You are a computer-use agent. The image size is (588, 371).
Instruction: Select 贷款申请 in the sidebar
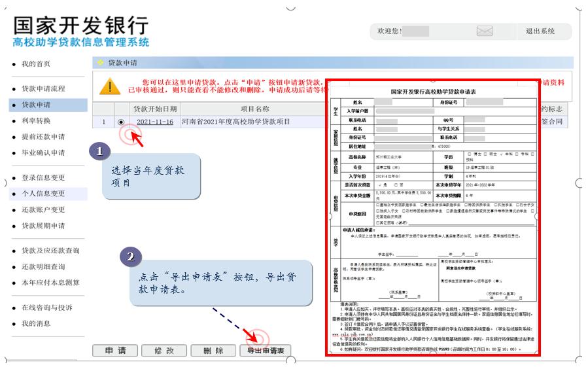48,105
